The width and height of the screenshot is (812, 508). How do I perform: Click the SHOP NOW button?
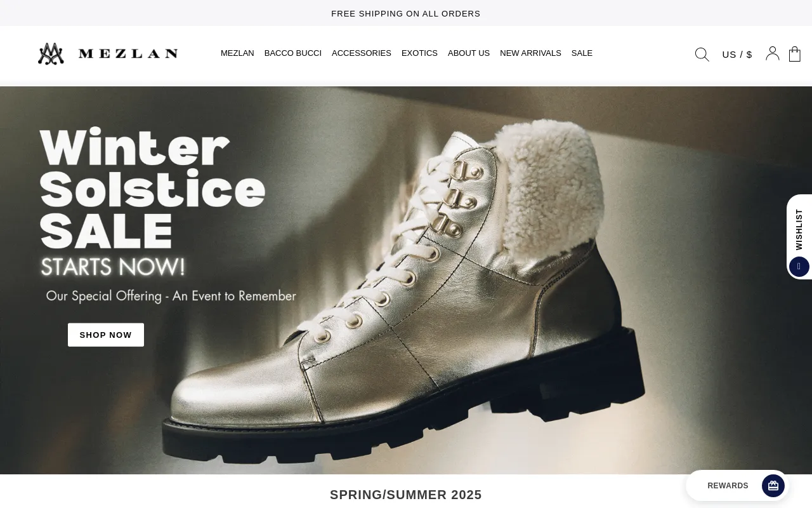[106, 335]
